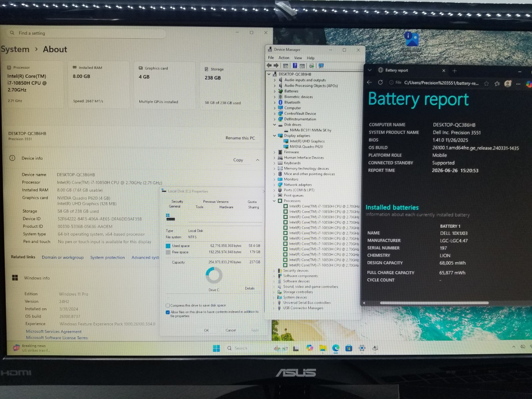
Task: Open Microsoft Edge from the taskbar
Action: (x=336, y=348)
